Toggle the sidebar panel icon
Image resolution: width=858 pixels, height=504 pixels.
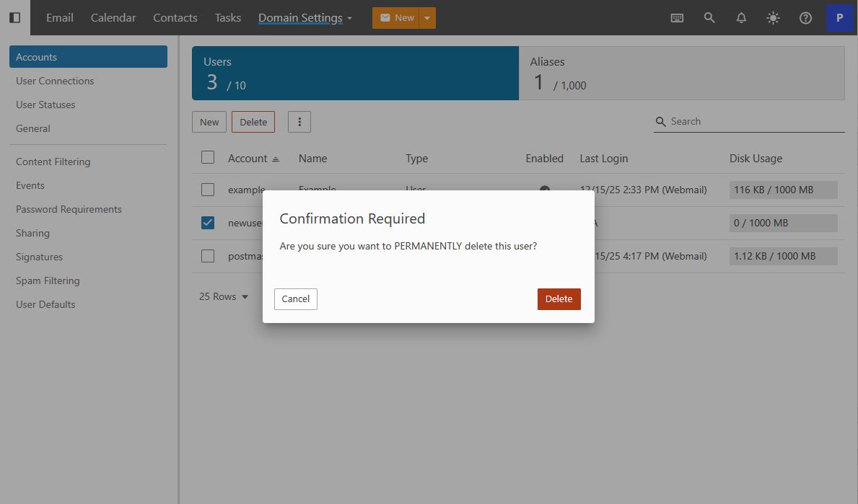14,18
